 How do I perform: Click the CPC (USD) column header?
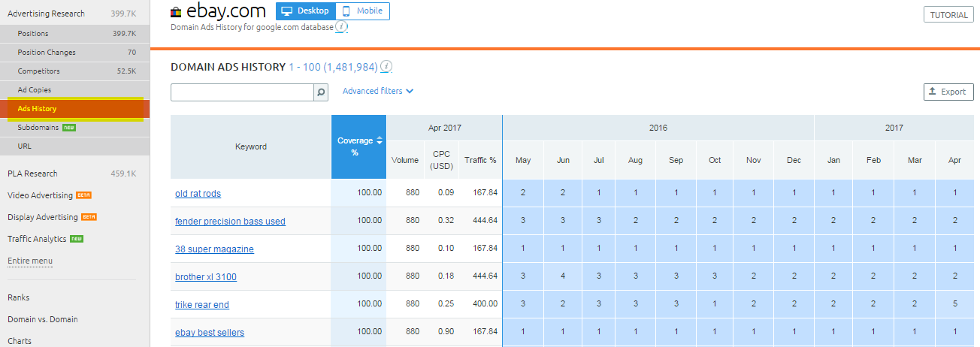(441, 160)
